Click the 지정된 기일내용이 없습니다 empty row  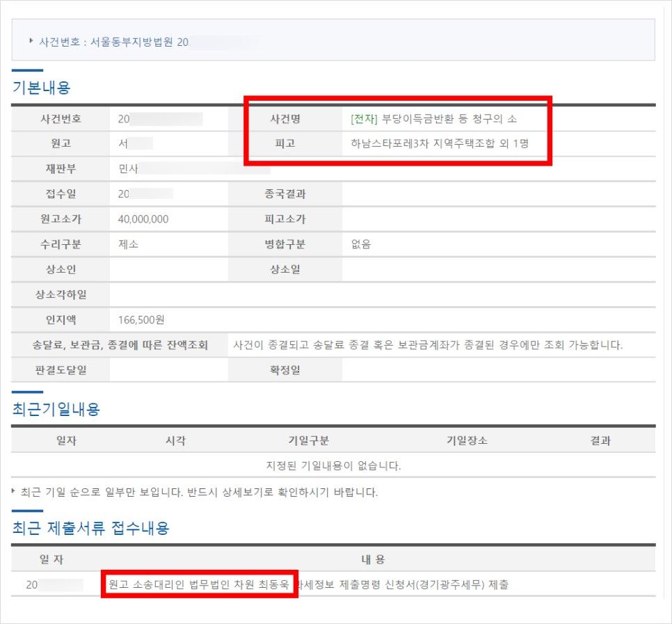click(x=333, y=465)
